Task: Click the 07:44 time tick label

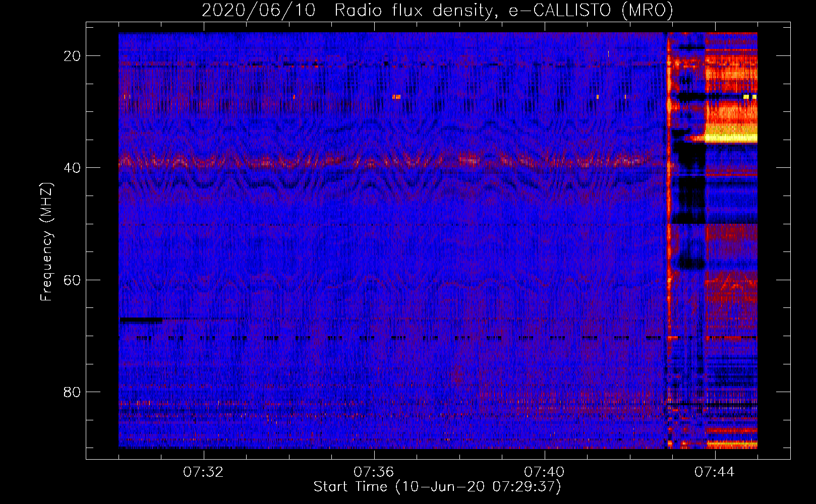Action: (715, 472)
